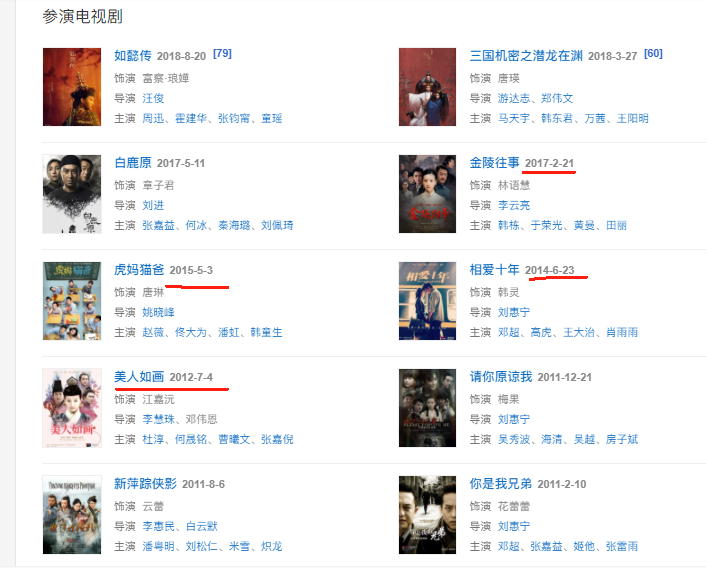The height and width of the screenshot is (568, 706).
Task: Open director 汪俊 link
Action: point(153,98)
